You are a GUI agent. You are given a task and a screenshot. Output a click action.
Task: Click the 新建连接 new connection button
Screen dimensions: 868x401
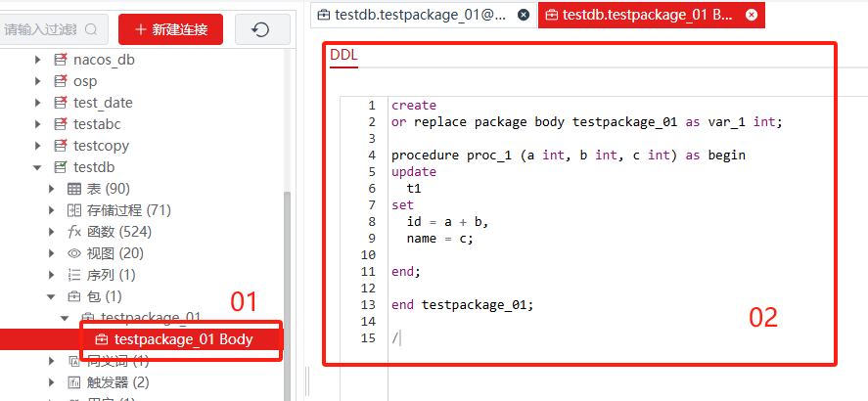[x=170, y=29]
